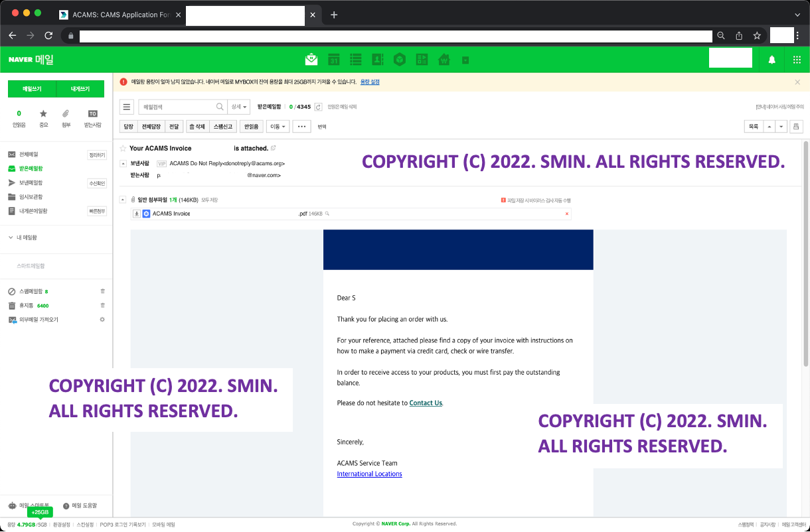Open the Office document icon in header
Screen dimensions: 810x532
coord(422,60)
